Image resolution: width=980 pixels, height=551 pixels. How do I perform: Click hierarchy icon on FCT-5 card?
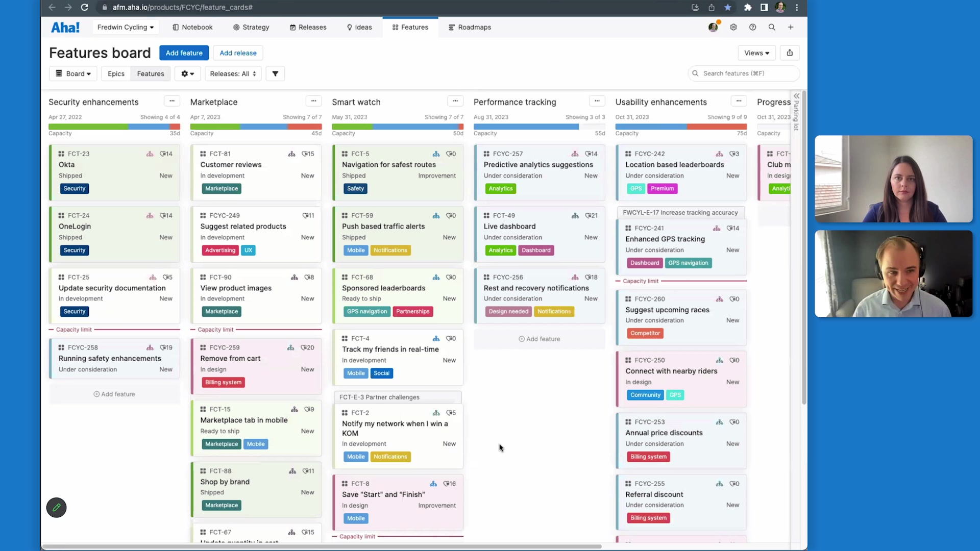tap(436, 154)
